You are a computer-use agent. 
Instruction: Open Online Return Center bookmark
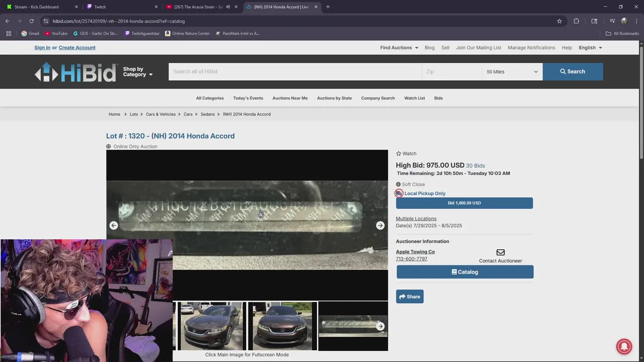pyautogui.click(x=187, y=34)
